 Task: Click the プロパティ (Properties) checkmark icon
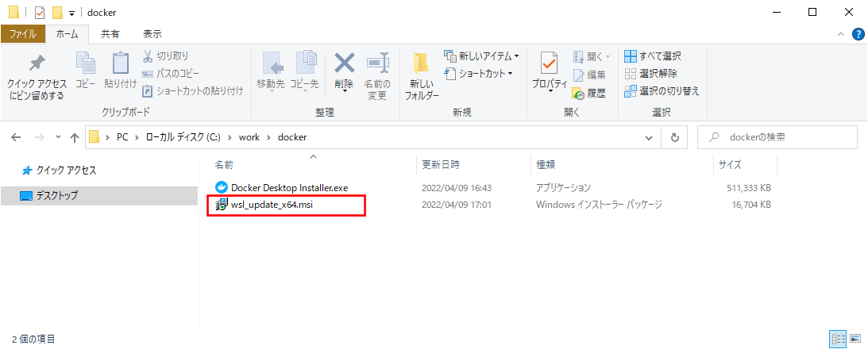point(550,64)
